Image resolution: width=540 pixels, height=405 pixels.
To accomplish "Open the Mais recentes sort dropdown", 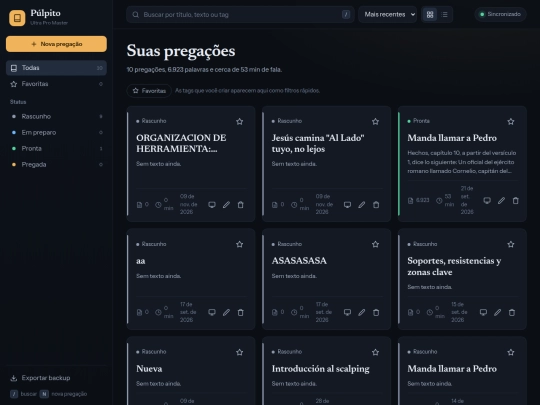I will (x=388, y=14).
